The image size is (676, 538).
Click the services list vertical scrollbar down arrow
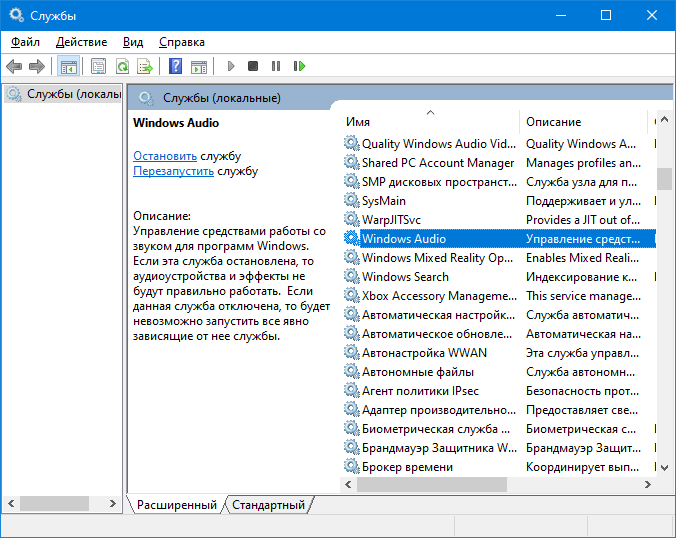[x=664, y=468]
